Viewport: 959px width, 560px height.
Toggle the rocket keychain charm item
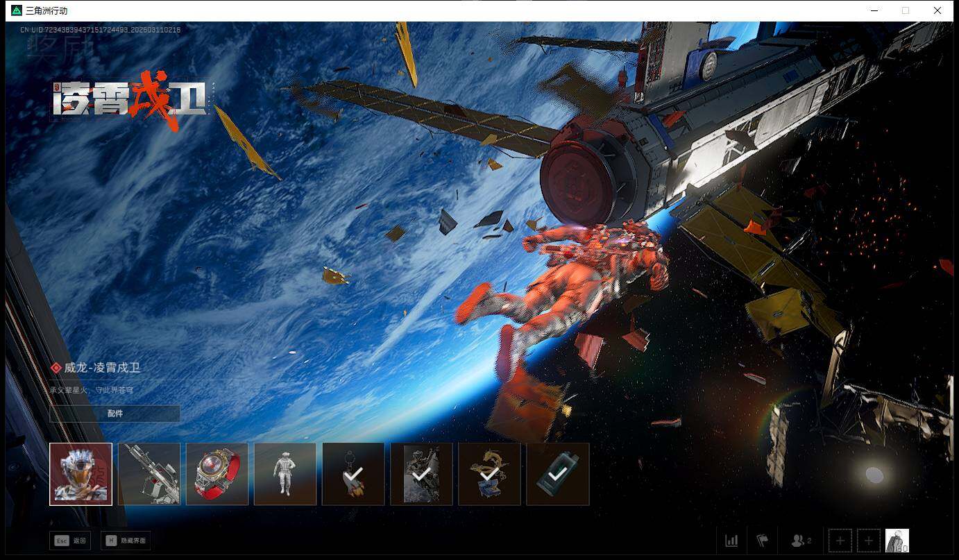(353, 474)
